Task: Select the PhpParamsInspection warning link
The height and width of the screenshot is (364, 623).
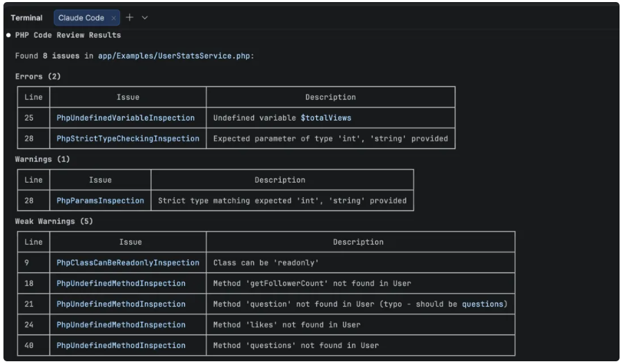Action: tap(100, 201)
